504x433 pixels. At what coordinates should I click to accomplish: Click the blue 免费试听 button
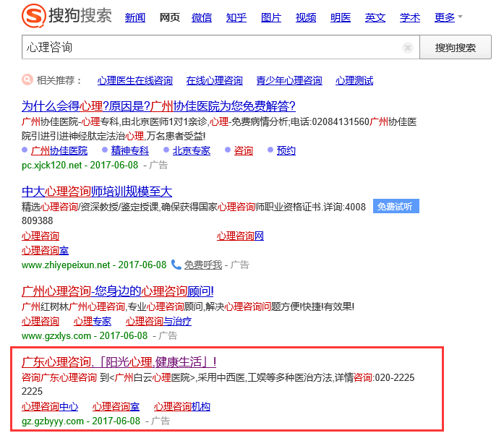396,206
